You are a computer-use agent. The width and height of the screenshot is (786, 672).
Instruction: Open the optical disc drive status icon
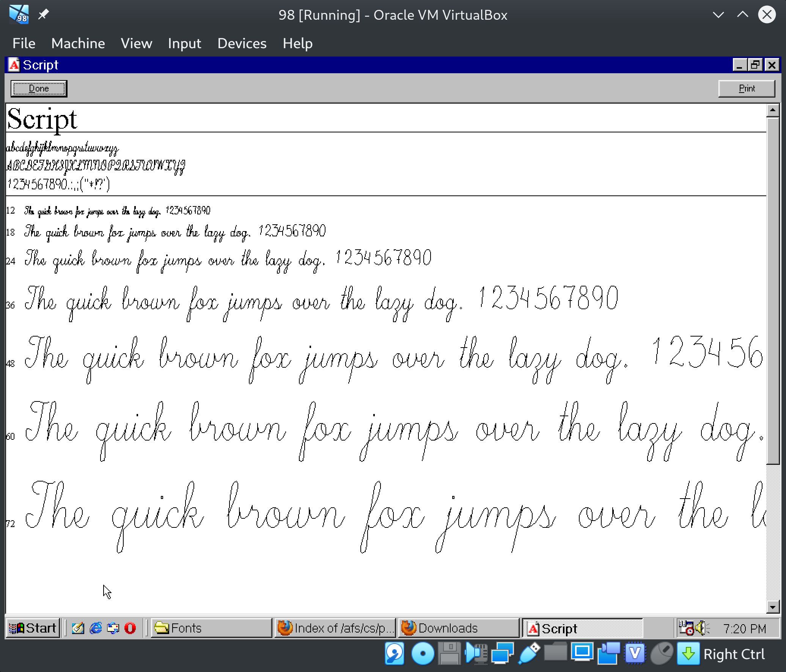click(423, 654)
